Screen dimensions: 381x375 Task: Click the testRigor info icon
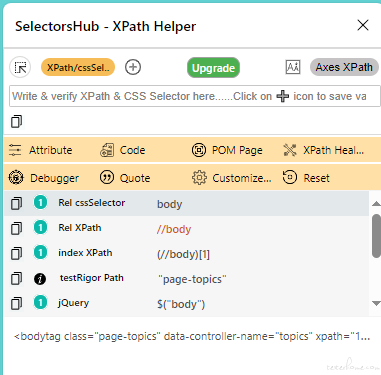tap(40, 279)
